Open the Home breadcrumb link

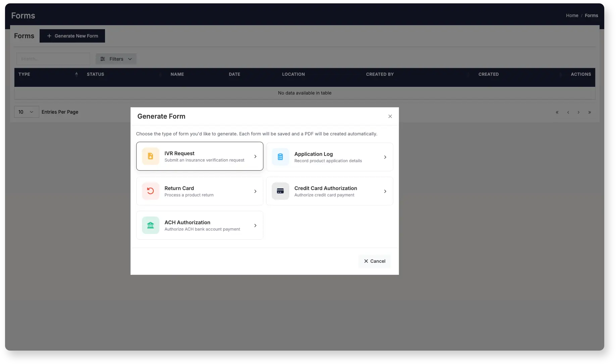pos(572,15)
